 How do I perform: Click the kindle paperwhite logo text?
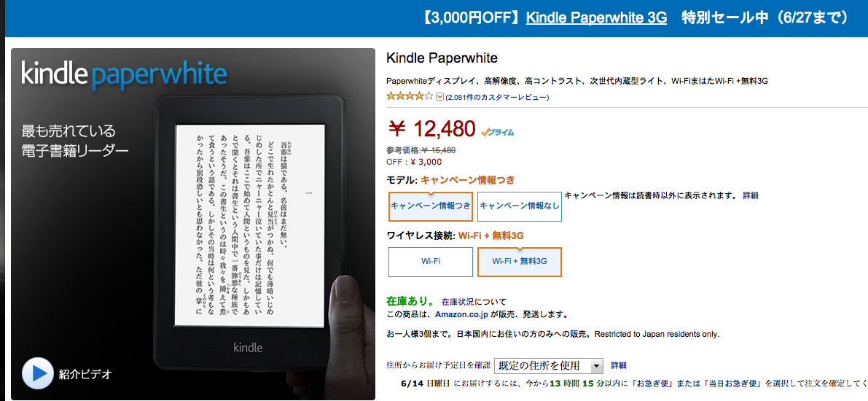click(124, 74)
